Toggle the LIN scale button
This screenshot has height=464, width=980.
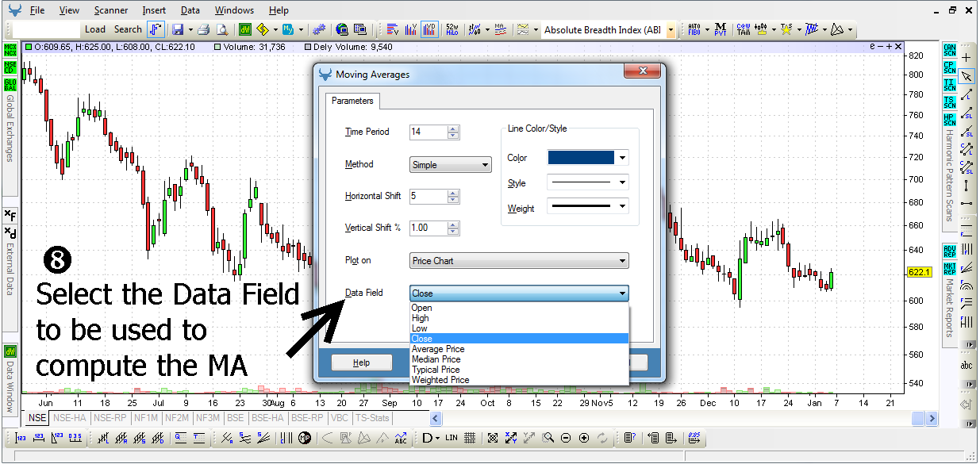(x=452, y=438)
